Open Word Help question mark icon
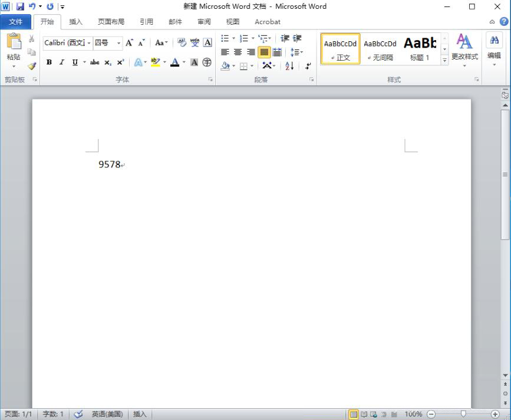This screenshot has height=420, width=511. coord(504,22)
